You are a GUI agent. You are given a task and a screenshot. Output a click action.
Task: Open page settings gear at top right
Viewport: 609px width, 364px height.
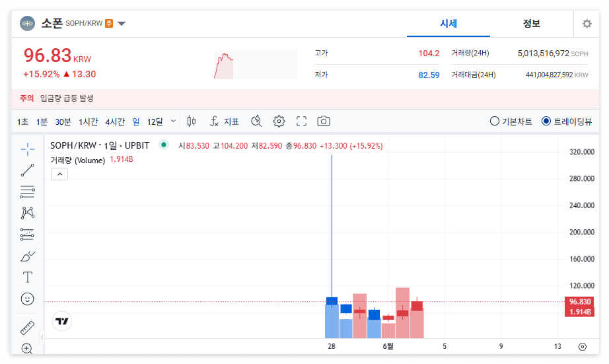(x=587, y=24)
